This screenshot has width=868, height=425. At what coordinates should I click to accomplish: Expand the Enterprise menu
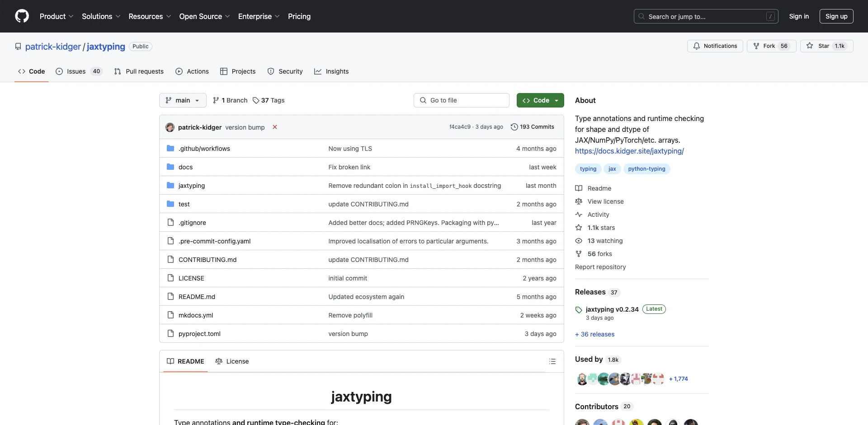pos(259,16)
